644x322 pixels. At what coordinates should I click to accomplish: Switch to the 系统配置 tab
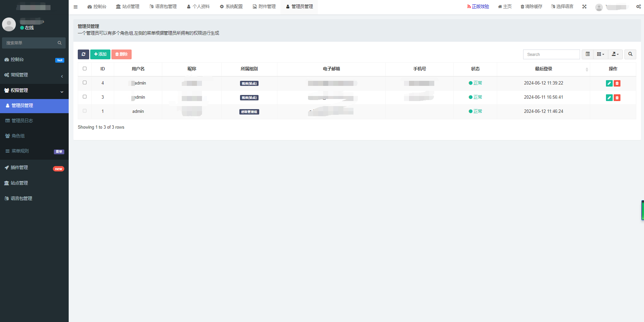(231, 7)
